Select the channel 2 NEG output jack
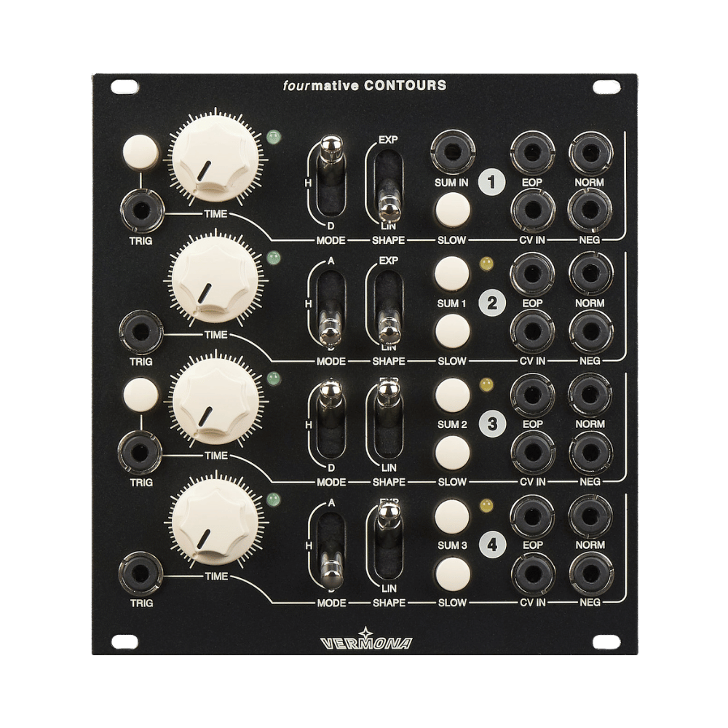The width and height of the screenshot is (728, 728). [590, 331]
